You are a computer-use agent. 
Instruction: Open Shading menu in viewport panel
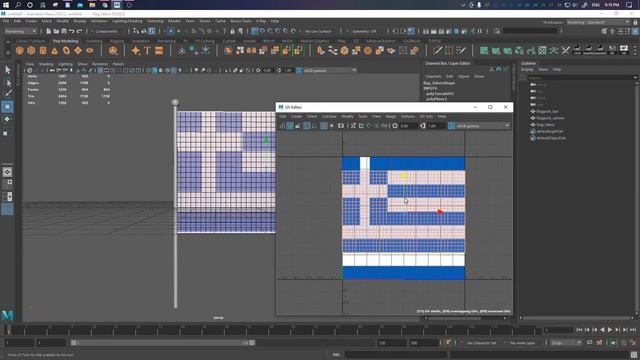pyautogui.click(x=46, y=64)
